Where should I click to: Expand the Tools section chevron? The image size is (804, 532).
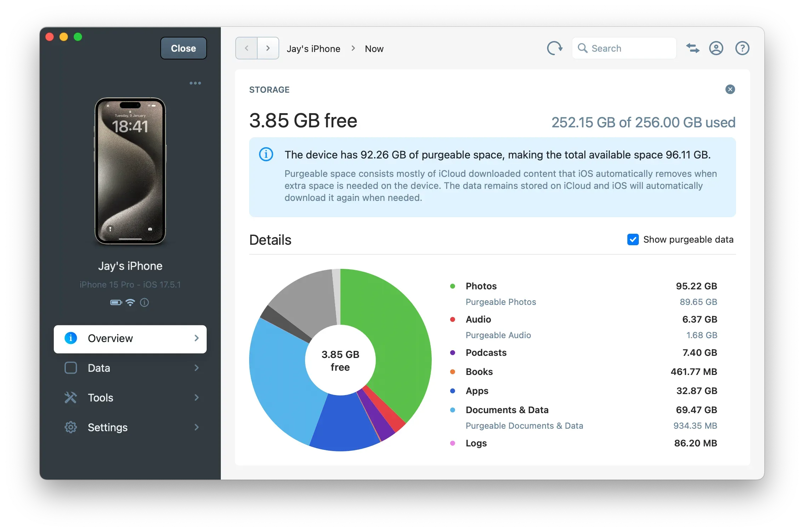tap(197, 398)
